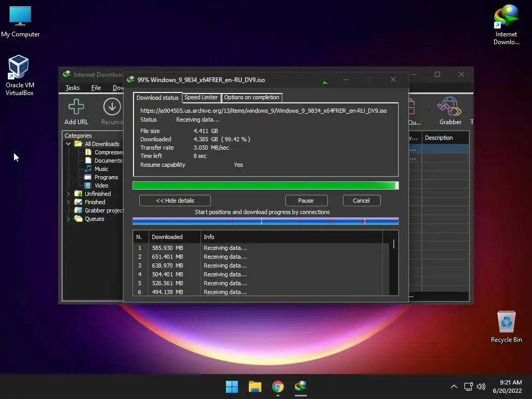Click the Queues folder icon
This screenshot has width=532, height=399.
[x=78, y=219]
